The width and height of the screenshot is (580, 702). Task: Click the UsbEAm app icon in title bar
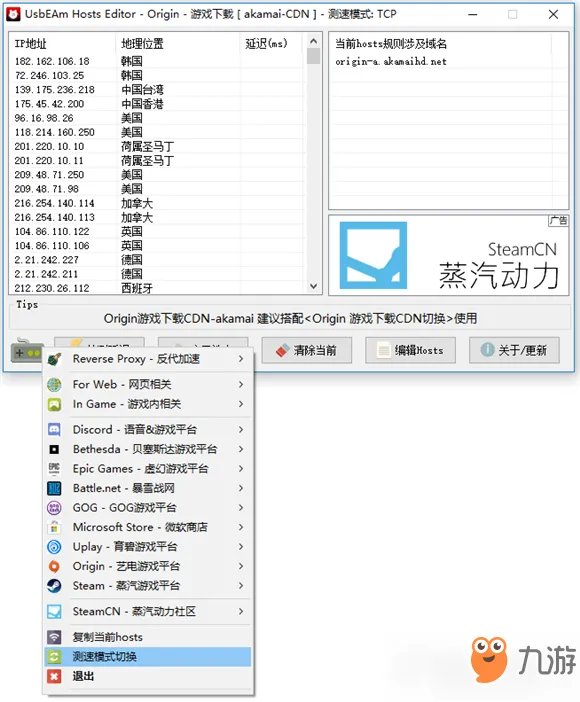13,14
